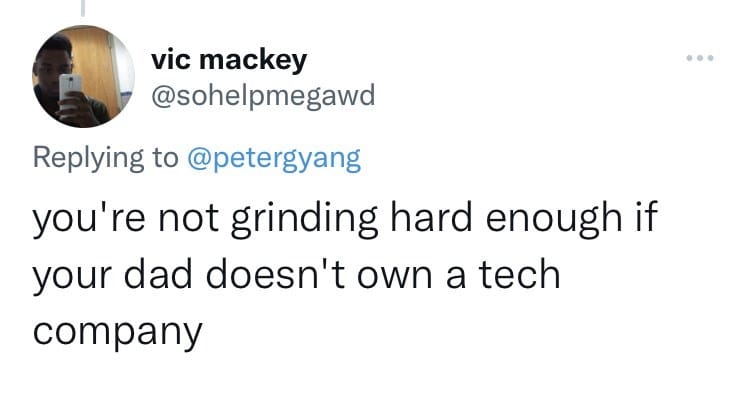Click the word "enough" in the tweet
Screen dimensions: 750x398
554,218
